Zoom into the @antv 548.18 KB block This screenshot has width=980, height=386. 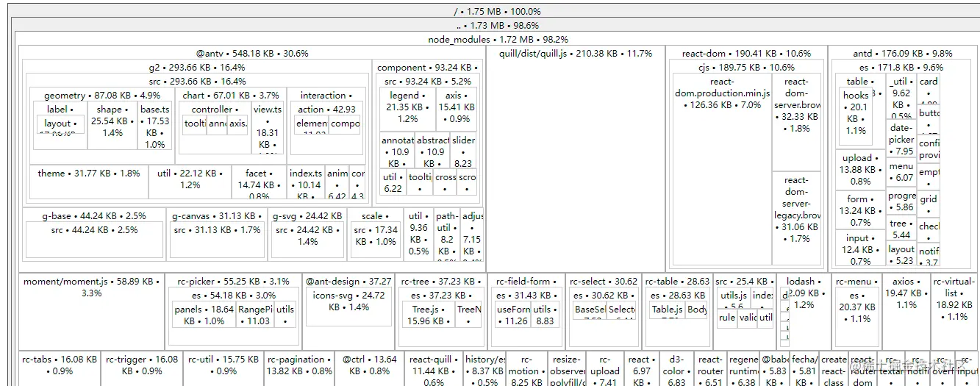click(252, 53)
